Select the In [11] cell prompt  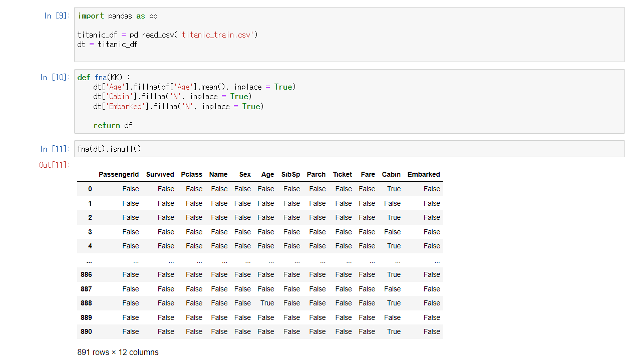coord(55,149)
